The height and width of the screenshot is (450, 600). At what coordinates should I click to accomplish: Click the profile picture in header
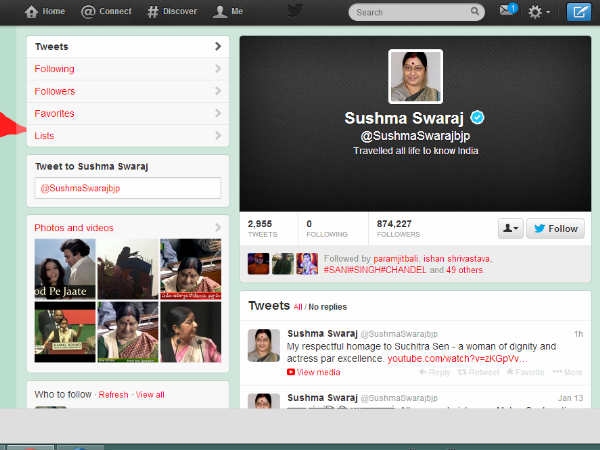coord(415,77)
